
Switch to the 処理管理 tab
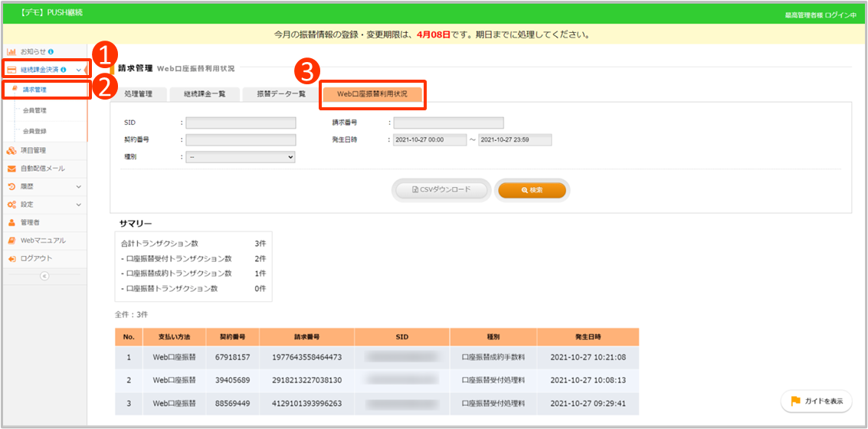(139, 94)
